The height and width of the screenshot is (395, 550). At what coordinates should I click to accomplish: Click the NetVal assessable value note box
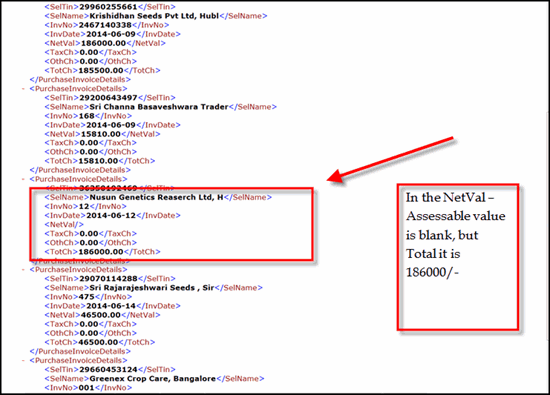click(x=458, y=257)
